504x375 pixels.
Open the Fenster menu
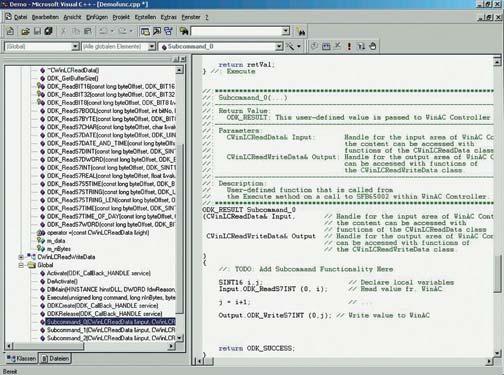click(191, 17)
